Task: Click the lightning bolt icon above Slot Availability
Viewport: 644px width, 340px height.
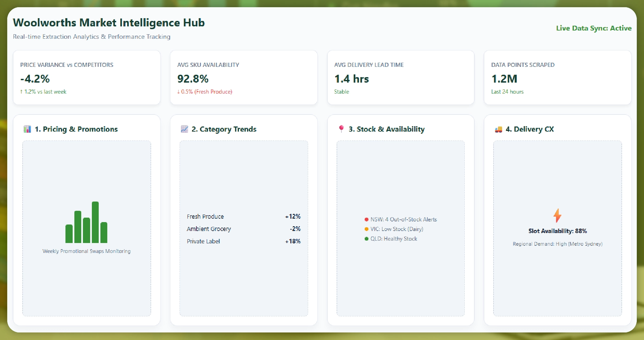Action: pyautogui.click(x=557, y=216)
